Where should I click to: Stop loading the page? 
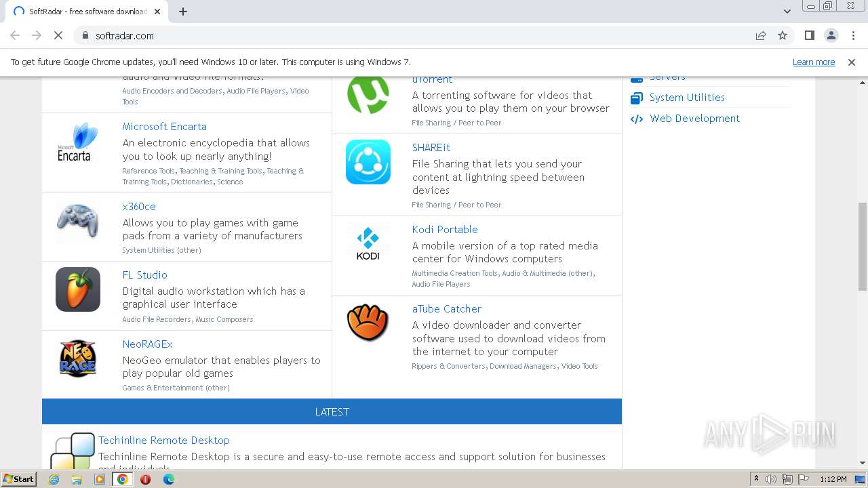[58, 35]
